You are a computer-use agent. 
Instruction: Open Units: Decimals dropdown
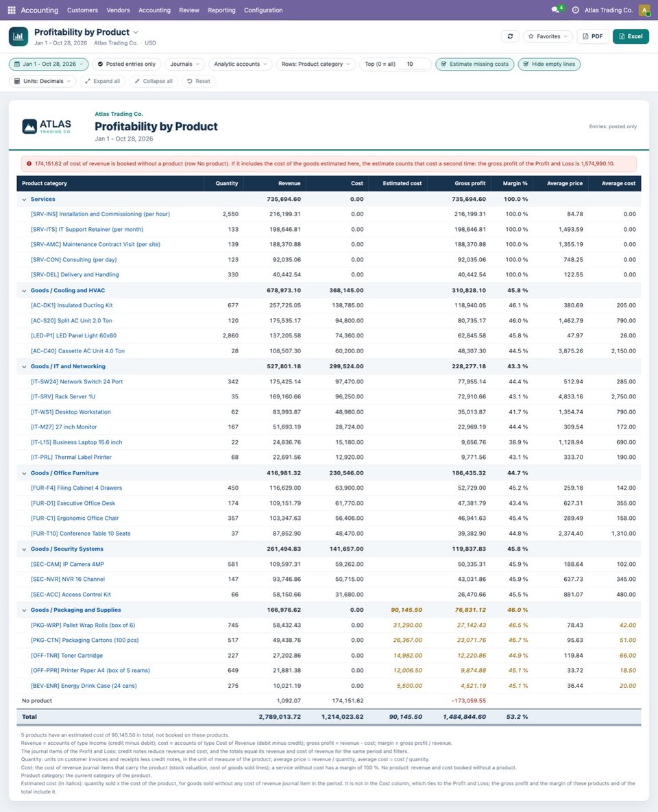pyautogui.click(x=42, y=82)
